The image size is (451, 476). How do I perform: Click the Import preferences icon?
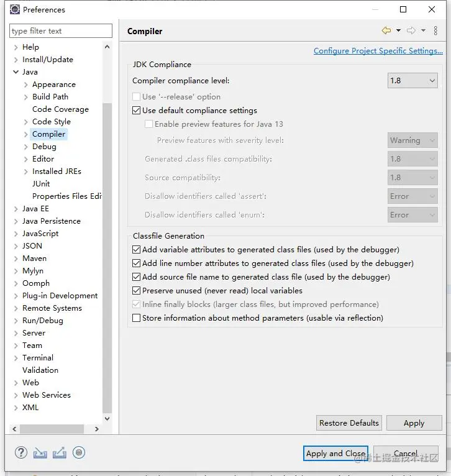(40, 452)
